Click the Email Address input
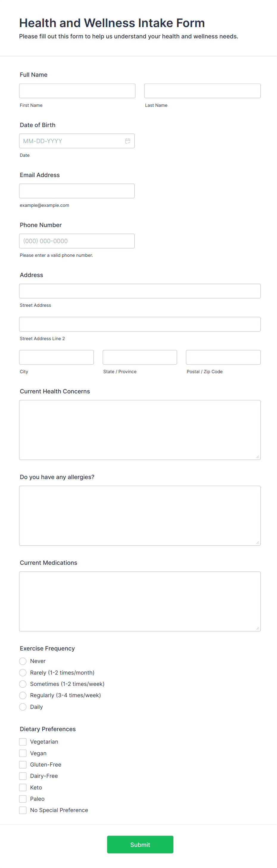 pos(77,191)
